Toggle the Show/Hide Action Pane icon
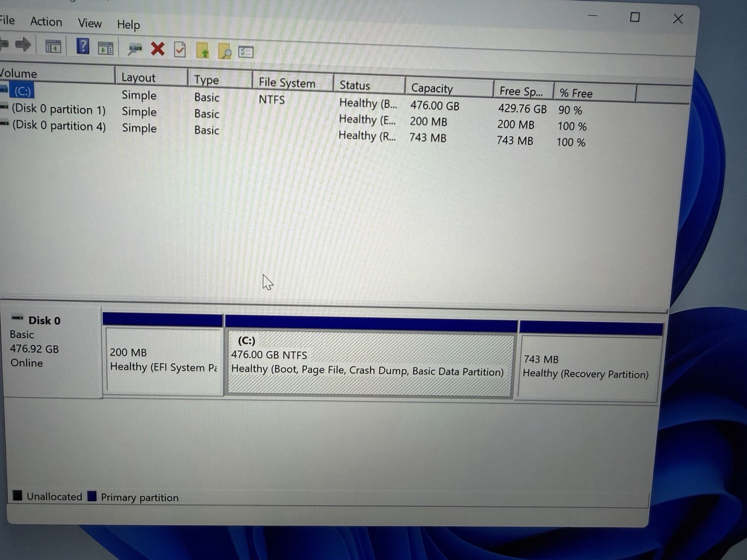 (106, 48)
